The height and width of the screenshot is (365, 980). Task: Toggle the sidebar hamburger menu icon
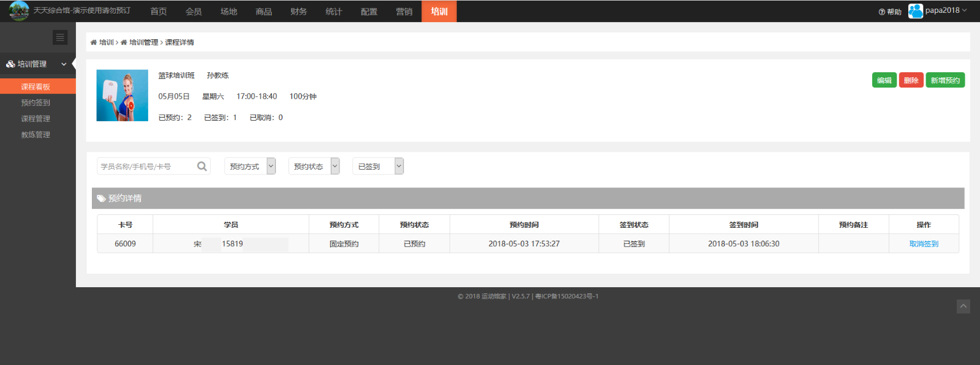pos(60,37)
